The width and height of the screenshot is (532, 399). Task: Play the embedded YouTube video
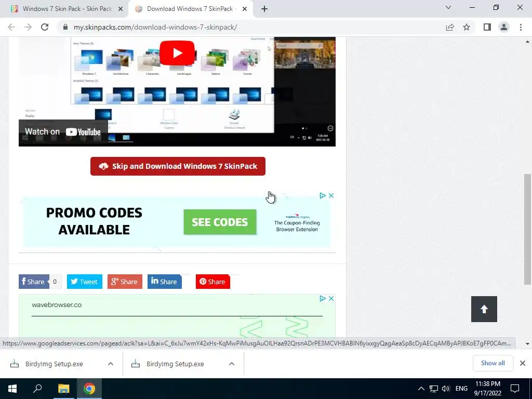click(177, 53)
